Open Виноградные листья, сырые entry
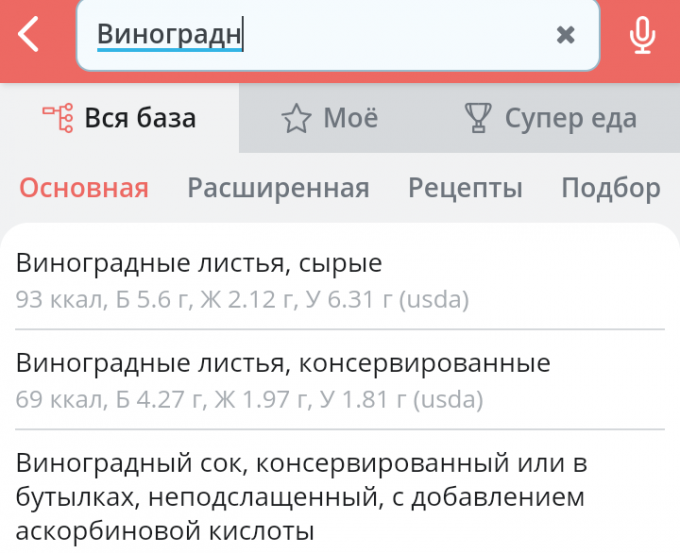The height and width of the screenshot is (553, 680). 340,280
